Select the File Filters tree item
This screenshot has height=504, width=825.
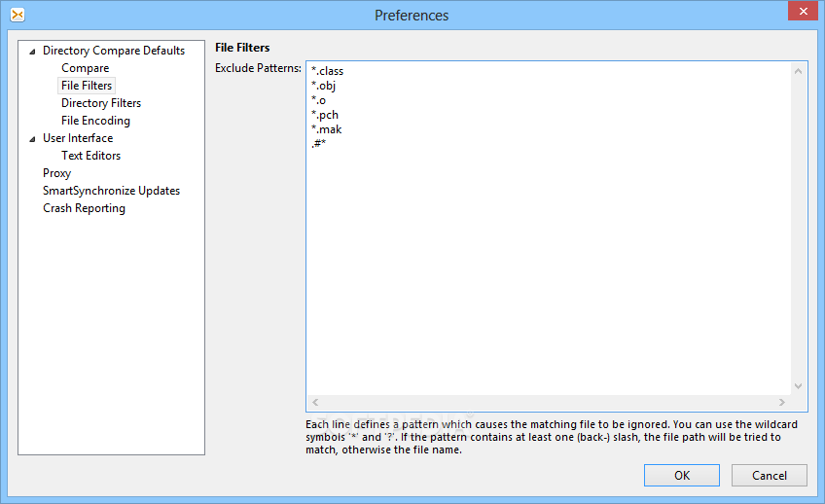click(87, 86)
